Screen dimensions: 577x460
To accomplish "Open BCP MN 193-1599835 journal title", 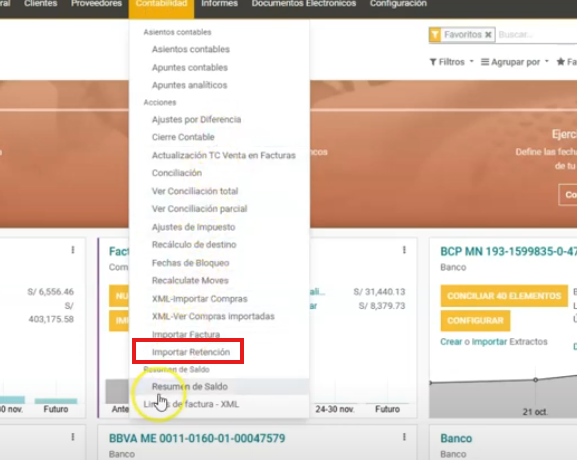I will click(509, 251).
